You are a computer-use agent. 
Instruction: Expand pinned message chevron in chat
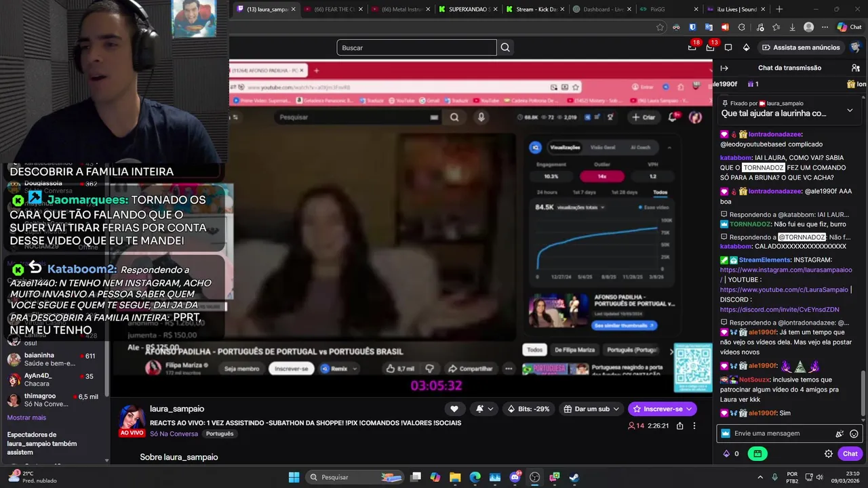tap(850, 110)
